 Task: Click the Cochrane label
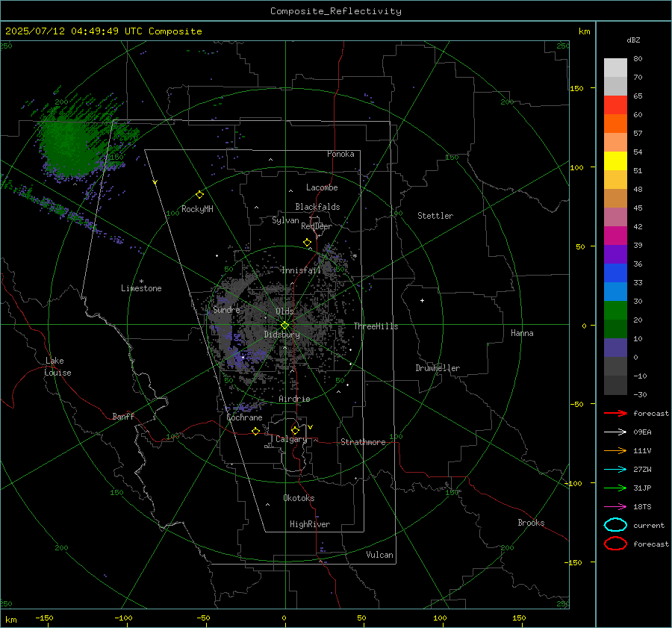pyautogui.click(x=244, y=417)
